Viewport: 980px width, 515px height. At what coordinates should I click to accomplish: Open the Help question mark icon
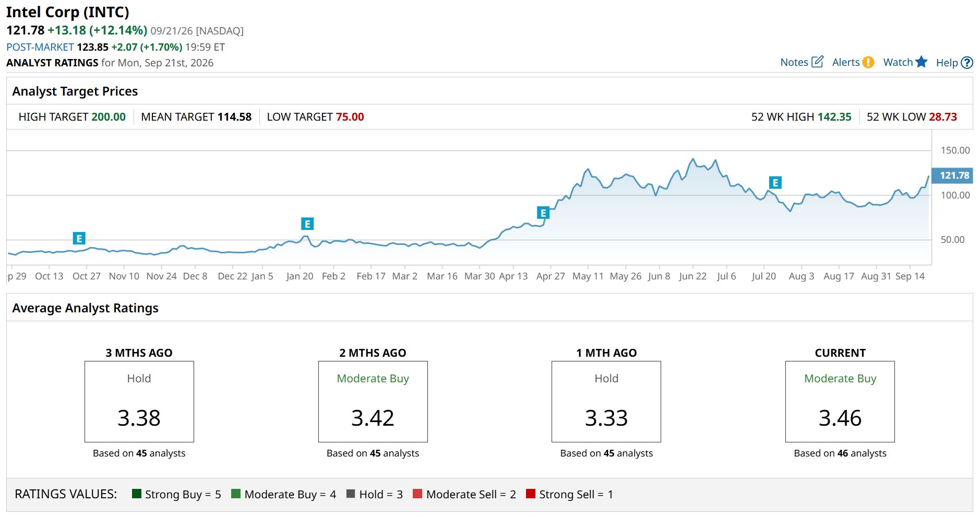(967, 63)
